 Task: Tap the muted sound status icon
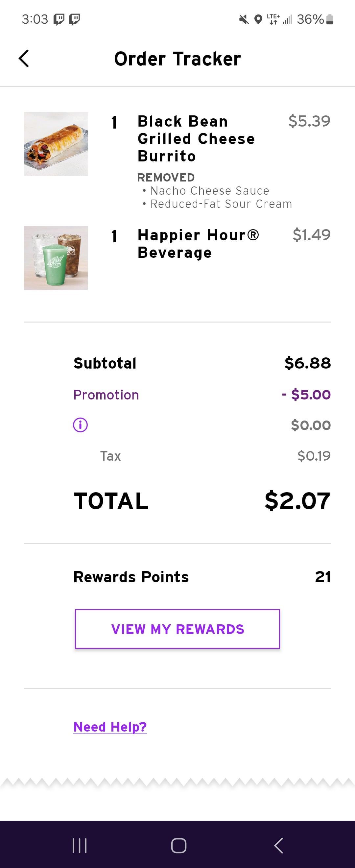tap(244, 19)
